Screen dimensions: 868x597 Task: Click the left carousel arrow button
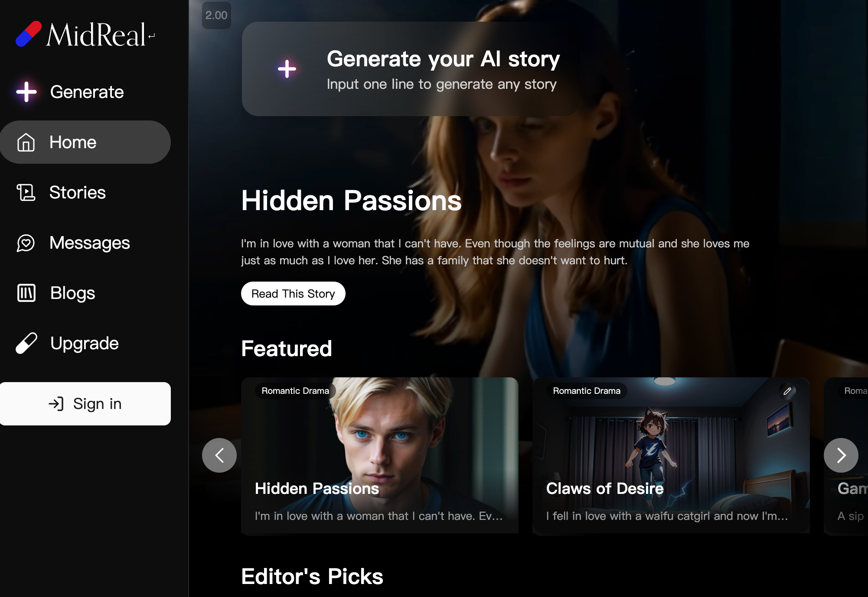(x=220, y=454)
